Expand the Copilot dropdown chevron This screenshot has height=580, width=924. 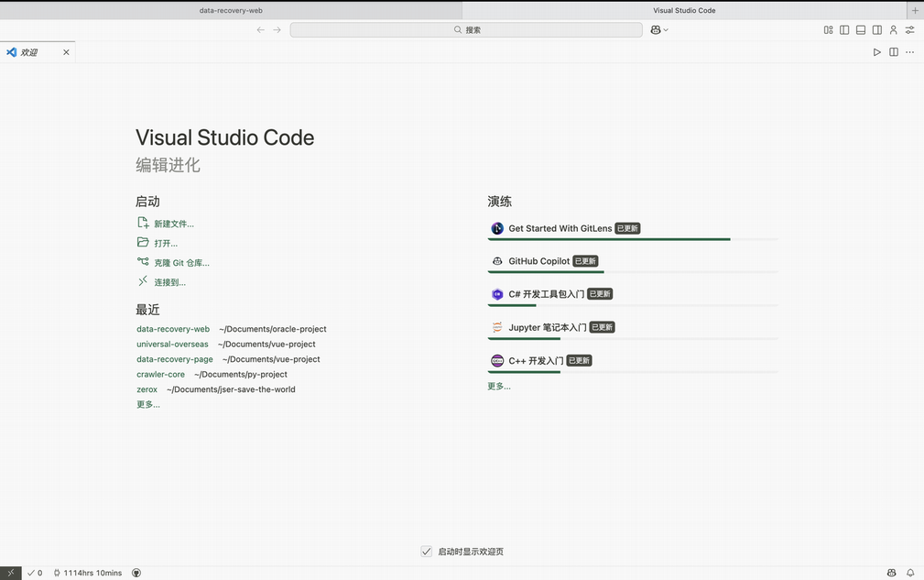(x=666, y=30)
